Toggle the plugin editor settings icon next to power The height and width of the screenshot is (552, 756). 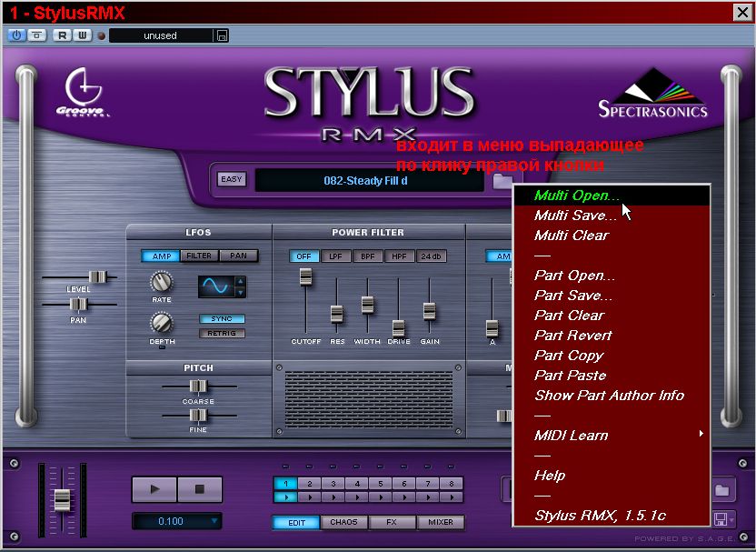[x=37, y=35]
